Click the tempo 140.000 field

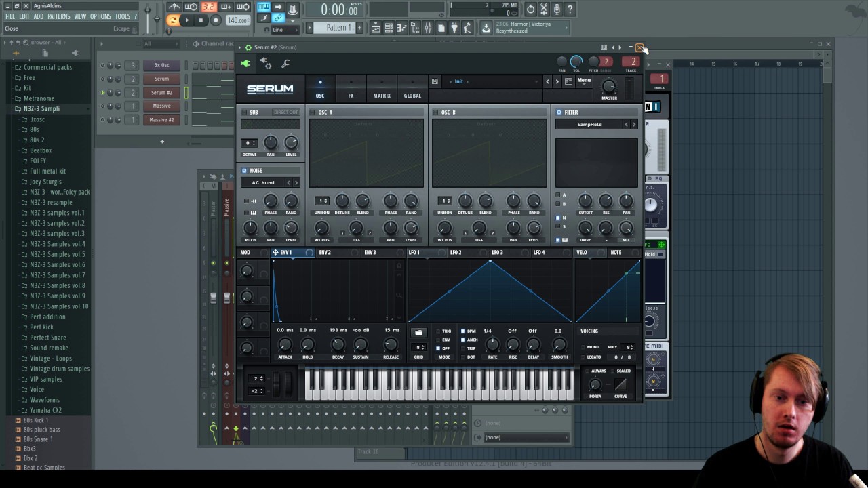click(x=237, y=20)
